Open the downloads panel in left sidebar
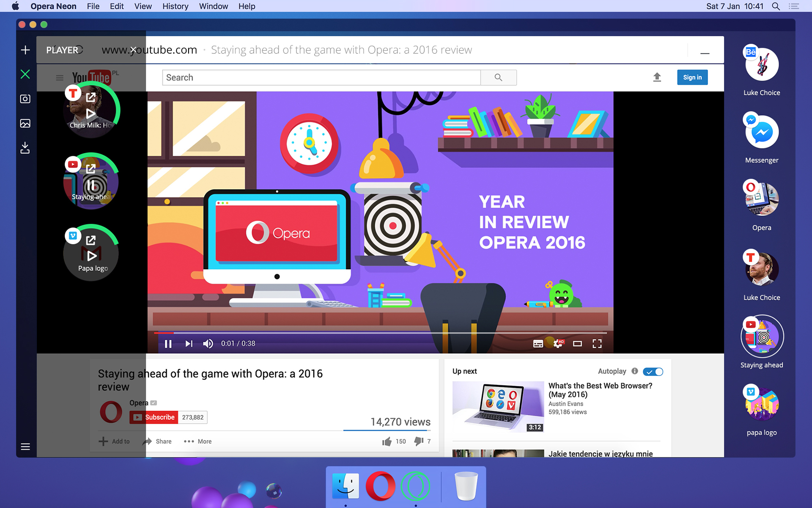Image resolution: width=812 pixels, height=508 pixels. coord(25,148)
